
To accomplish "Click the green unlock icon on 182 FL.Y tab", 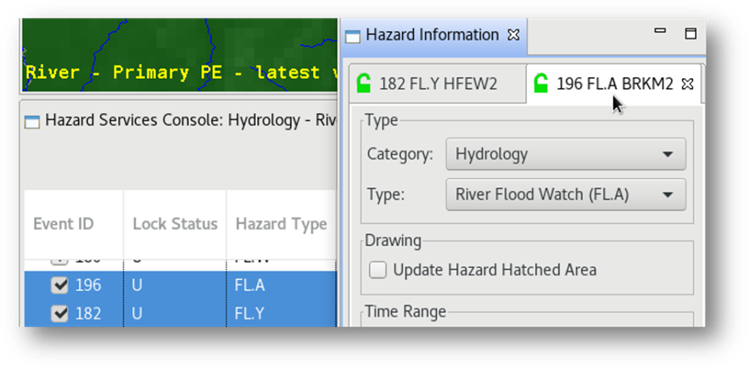I will pos(364,84).
